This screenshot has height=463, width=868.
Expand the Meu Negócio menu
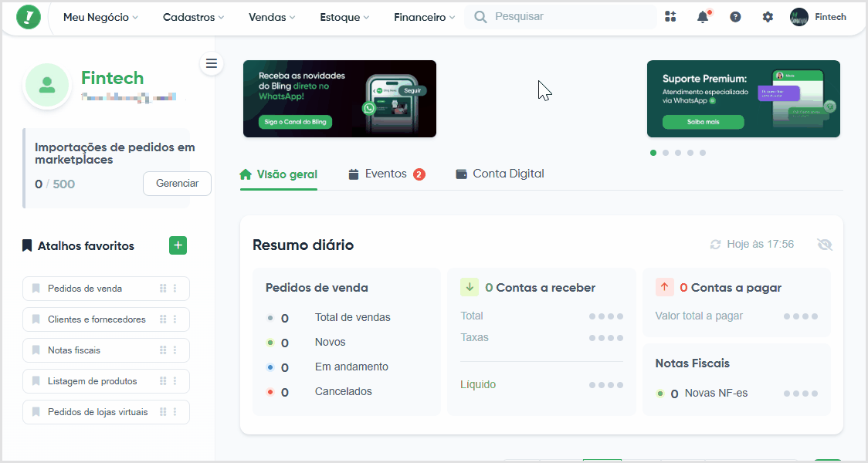(x=100, y=17)
